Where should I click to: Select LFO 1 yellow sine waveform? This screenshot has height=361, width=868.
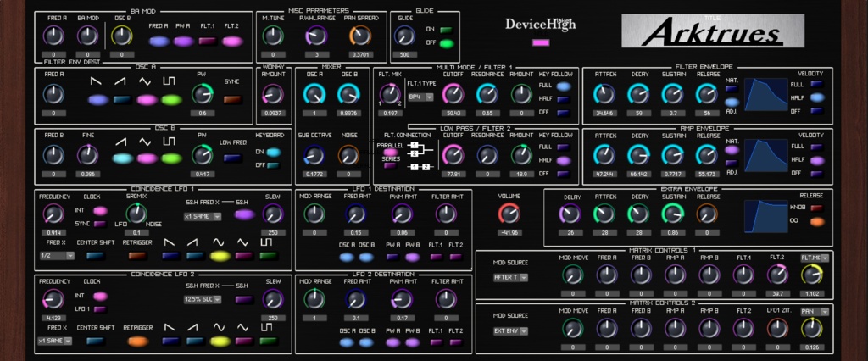(x=220, y=256)
